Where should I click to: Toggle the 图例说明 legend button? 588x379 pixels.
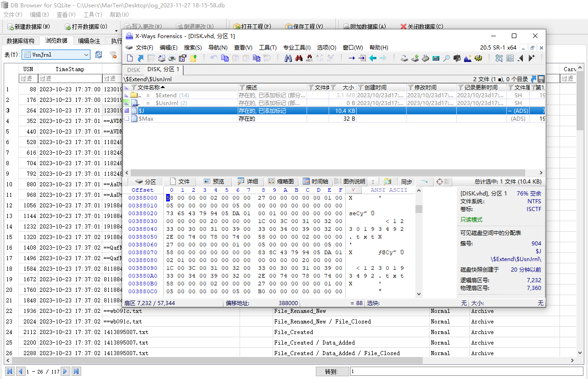click(350, 182)
